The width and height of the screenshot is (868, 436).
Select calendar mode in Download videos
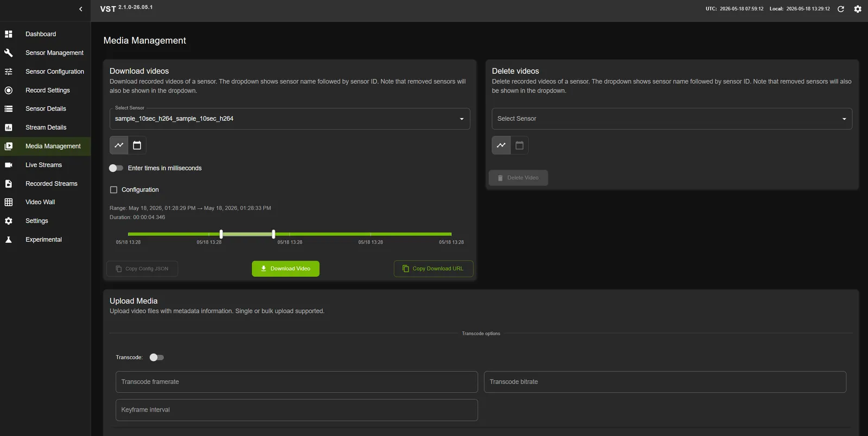tap(137, 145)
